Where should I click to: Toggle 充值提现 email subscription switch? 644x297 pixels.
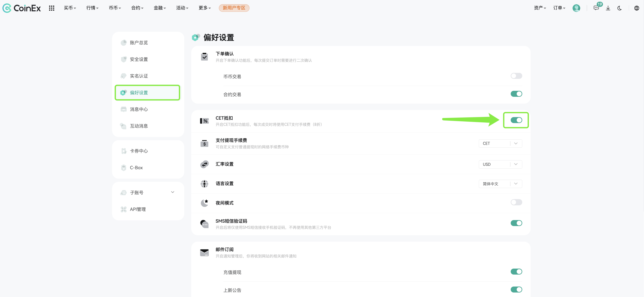[x=516, y=272]
